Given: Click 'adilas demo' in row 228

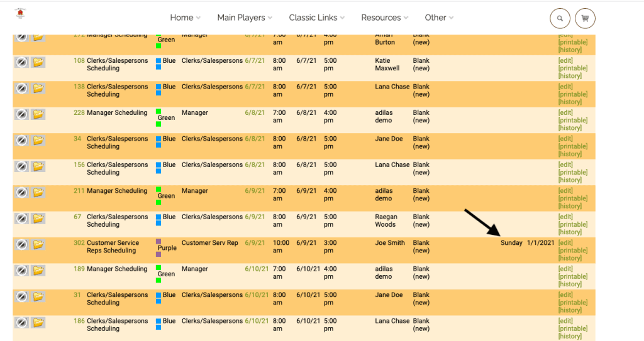Looking at the screenshot, I should [x=384, y=117].
